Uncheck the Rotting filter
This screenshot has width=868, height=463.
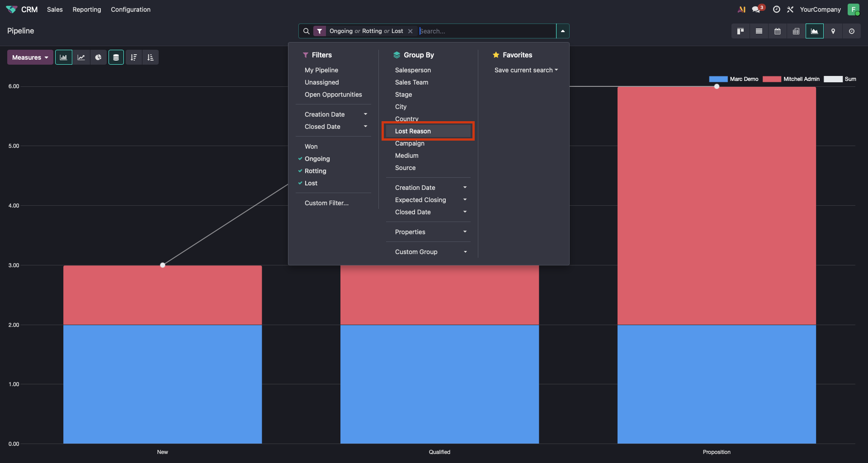click(315, 171)
